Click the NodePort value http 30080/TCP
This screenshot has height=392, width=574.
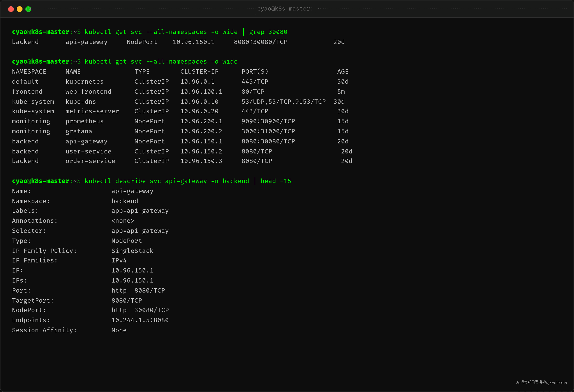point(140,310)
